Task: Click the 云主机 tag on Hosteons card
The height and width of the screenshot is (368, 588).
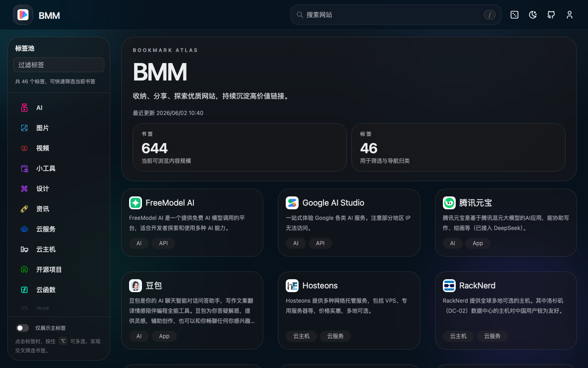Action: tap(301, 336)
